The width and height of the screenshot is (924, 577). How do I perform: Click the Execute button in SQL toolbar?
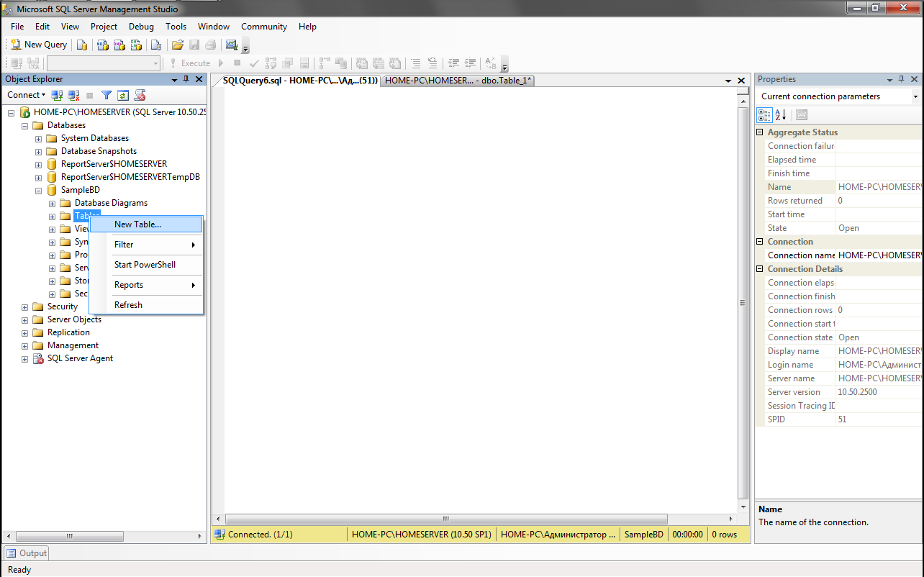point(189,63)
